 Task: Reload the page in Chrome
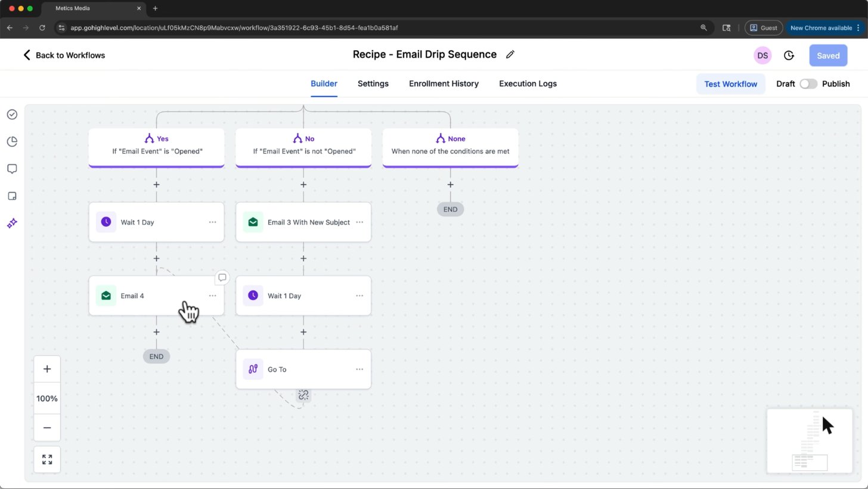click(42, 28)
